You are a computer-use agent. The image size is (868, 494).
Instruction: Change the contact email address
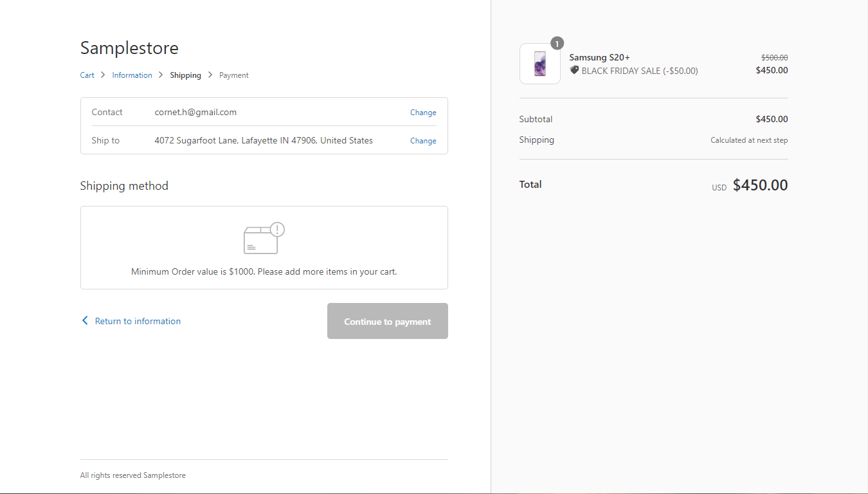423,113
